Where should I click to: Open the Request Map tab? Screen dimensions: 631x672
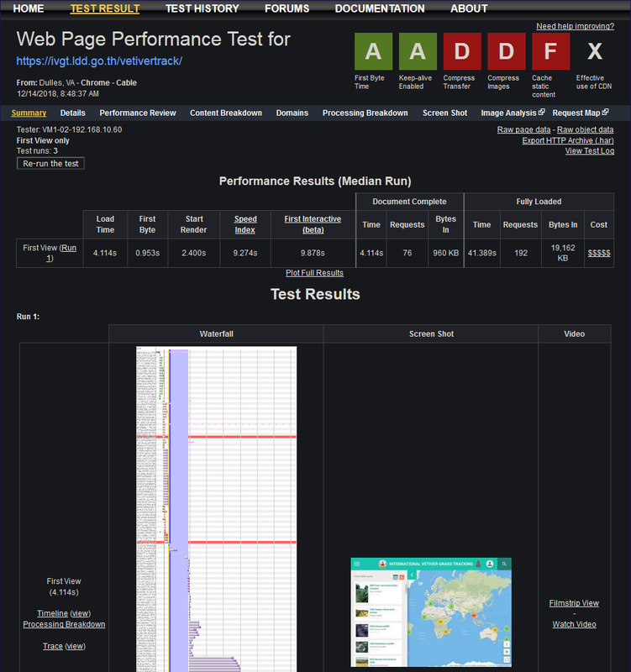click(x=576, y=113)
